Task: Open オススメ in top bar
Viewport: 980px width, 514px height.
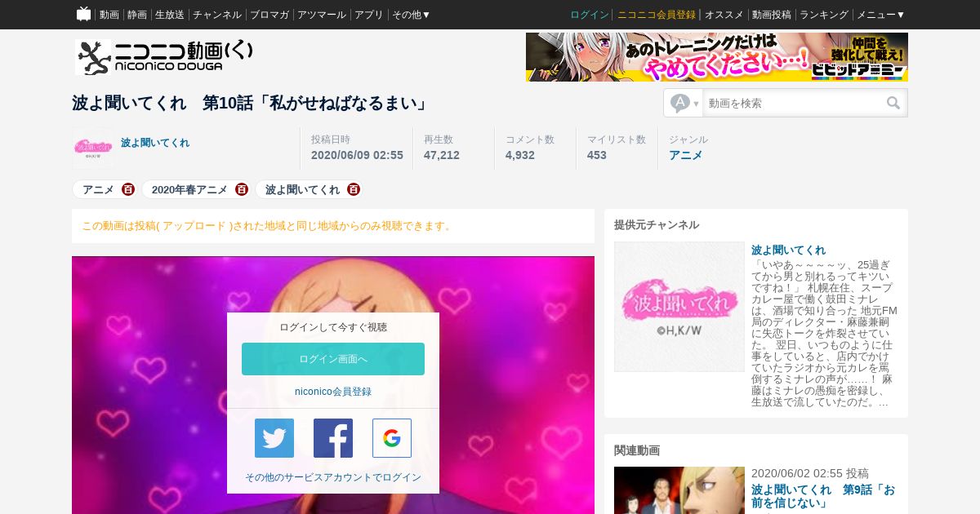Action: [x=724, y=15]
